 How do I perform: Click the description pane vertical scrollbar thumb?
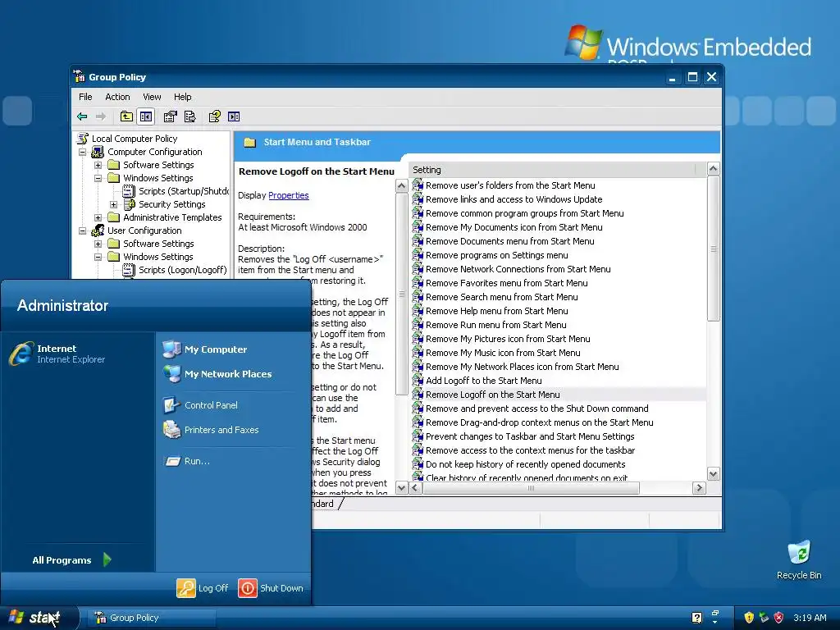[401, 294]
